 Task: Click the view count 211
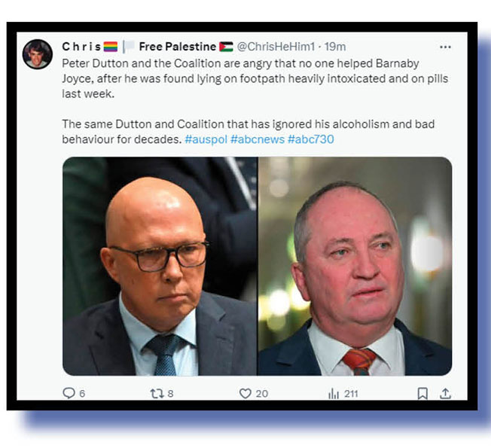351,394
